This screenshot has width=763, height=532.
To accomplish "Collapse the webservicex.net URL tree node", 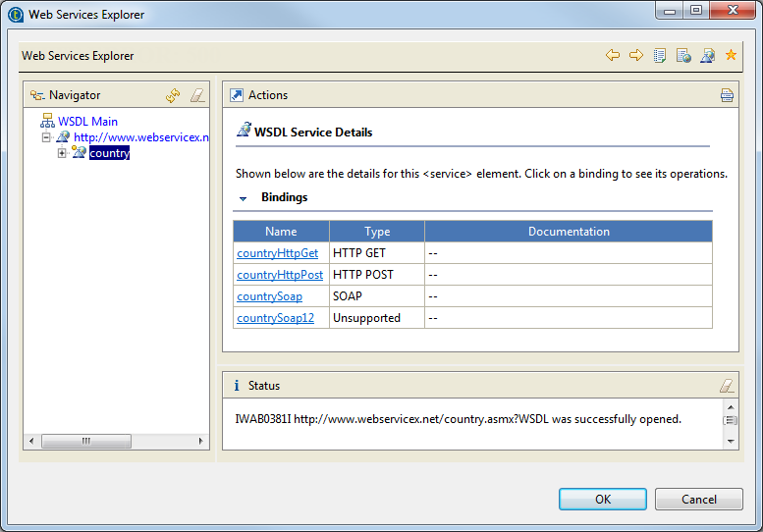I will click(x=47, y=137).
